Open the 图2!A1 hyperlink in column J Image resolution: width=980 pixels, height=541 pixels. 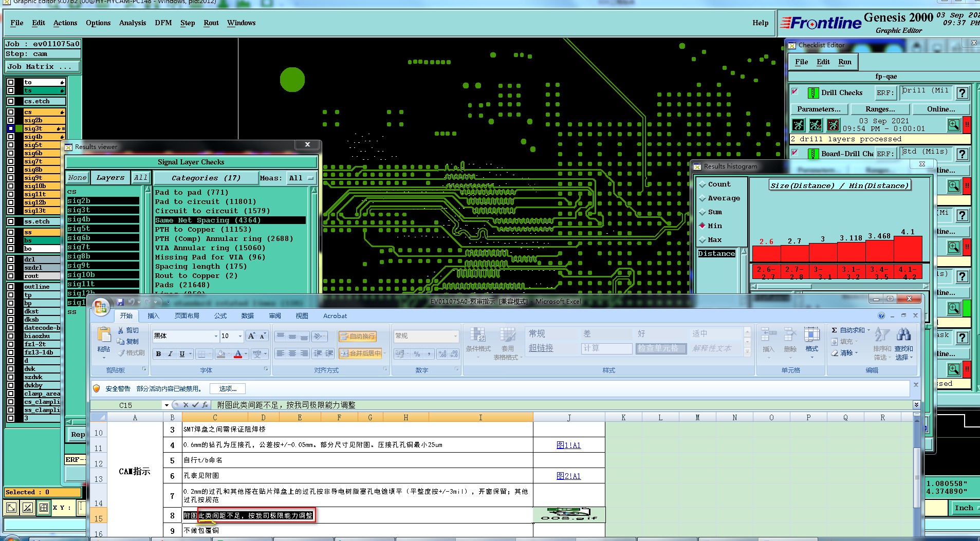coord(568,476)
